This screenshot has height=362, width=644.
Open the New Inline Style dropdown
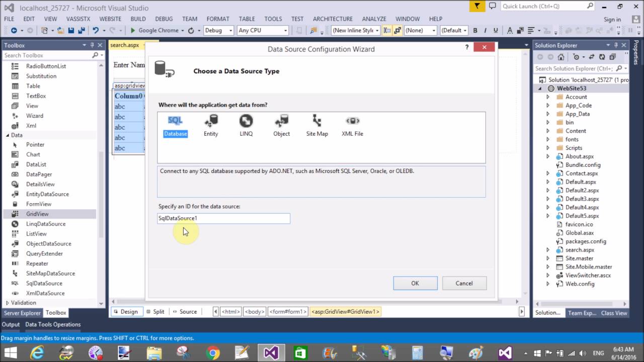click(356, 30)
